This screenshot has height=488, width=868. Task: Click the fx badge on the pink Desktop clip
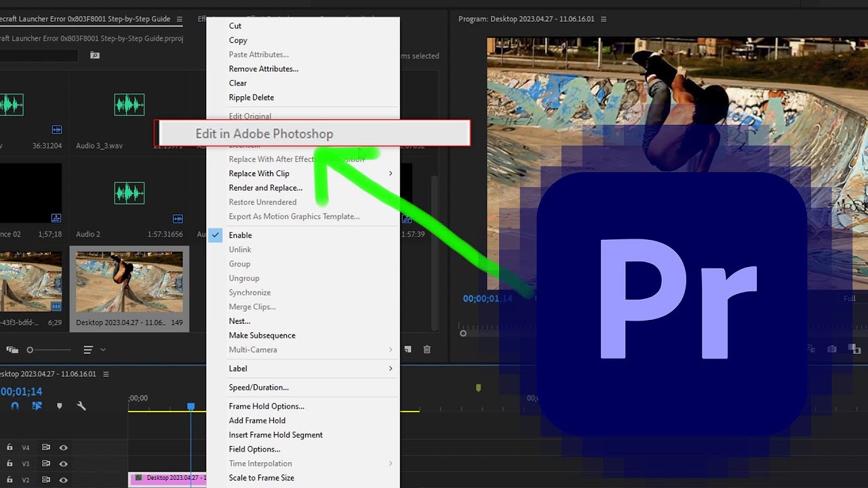[x=139, y=479]
